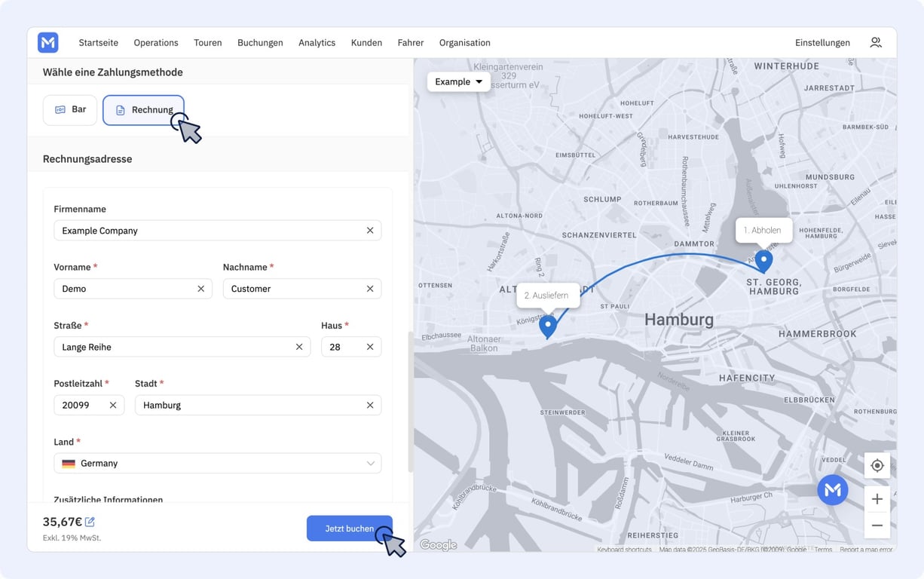Choose Bar as payment method
The height and width of the screenshot is (579, 924).
(x=70, y=110)
